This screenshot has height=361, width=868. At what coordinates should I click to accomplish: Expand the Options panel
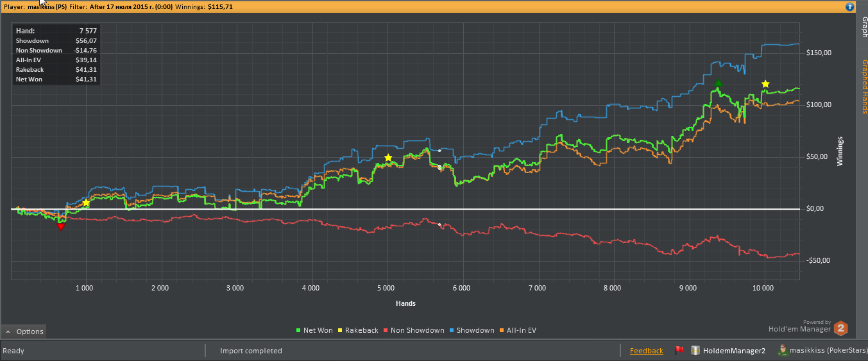pyautogui.click(x=24, y=332)
